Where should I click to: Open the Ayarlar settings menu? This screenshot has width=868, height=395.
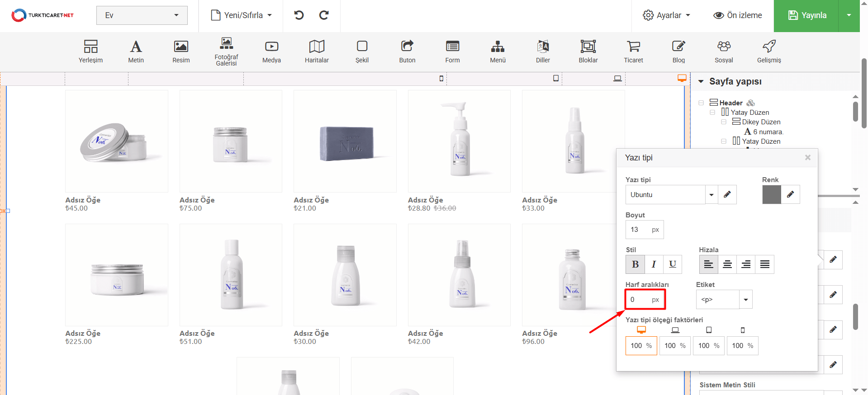(x=666, y=15)
